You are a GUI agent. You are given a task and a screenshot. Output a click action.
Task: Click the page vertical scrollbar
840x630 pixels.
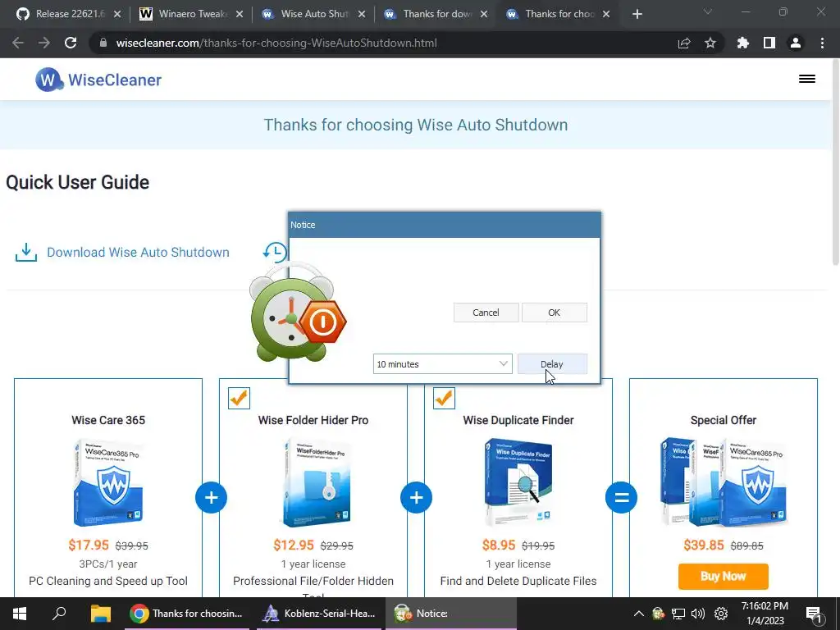(x=835, y=161)
